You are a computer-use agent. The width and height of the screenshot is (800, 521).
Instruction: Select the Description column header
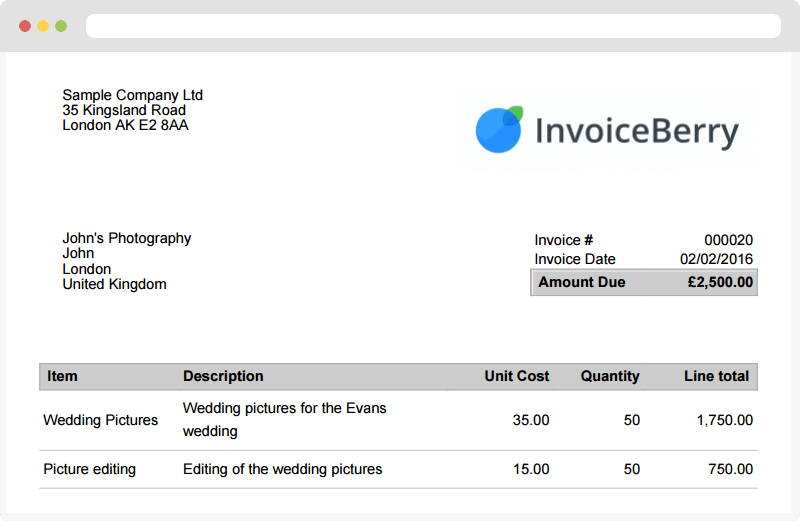[223, 376]
